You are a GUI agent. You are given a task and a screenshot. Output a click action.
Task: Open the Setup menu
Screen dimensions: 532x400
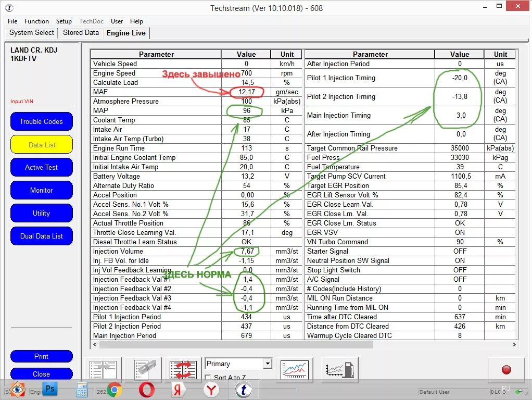[x=64, y=21]
